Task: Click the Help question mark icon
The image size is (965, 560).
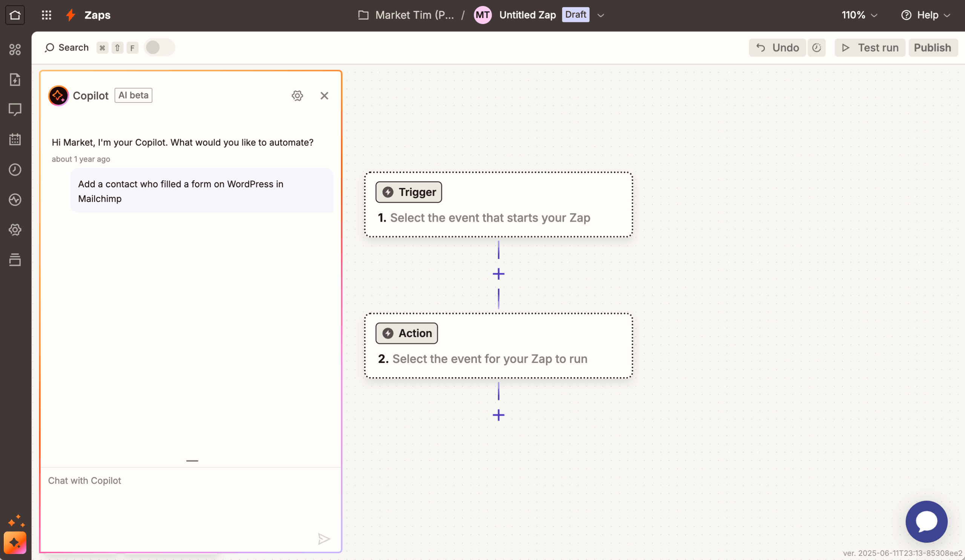Action: pos(906,15)
